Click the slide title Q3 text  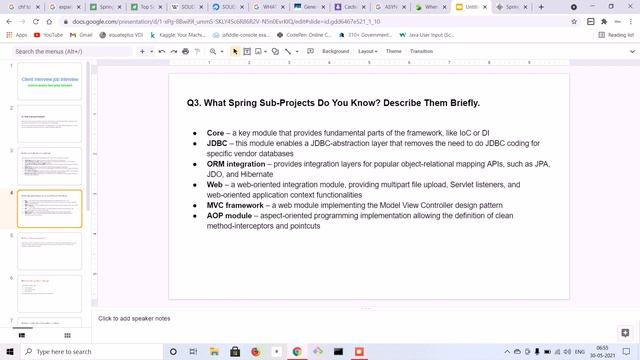(x=333, y=103)
